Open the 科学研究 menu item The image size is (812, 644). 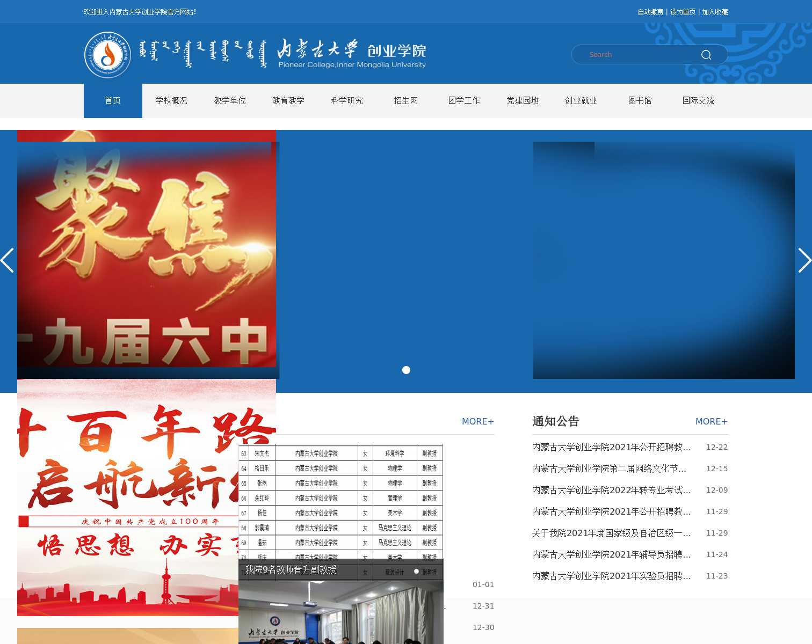(347, 100)
